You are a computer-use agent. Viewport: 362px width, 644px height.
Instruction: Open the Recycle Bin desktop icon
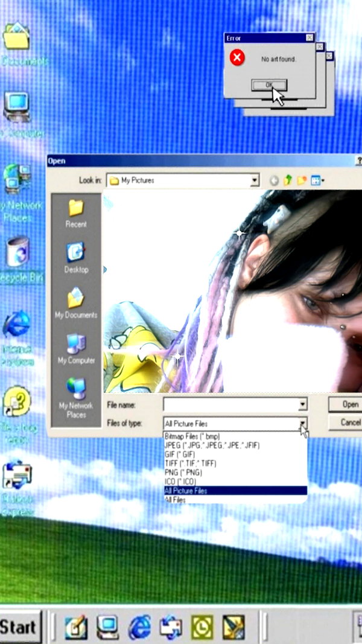pyautogui.click(x=19, y=260)
